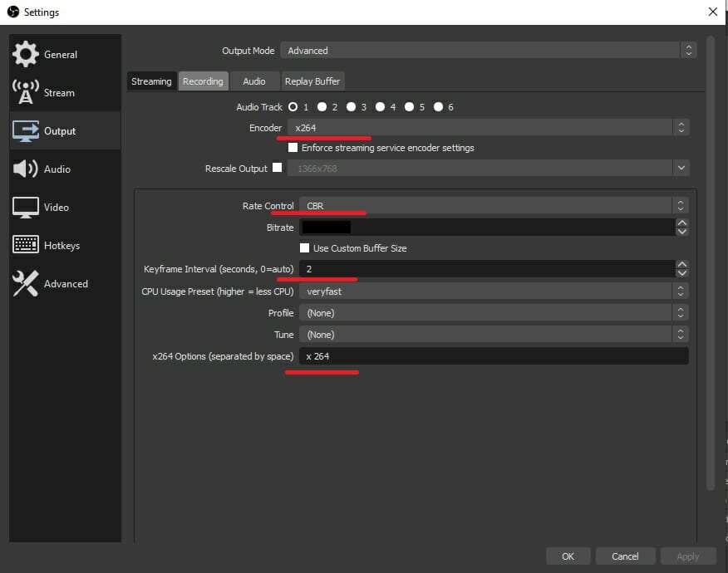
Task: Click OK button
Action: point(568,556)
